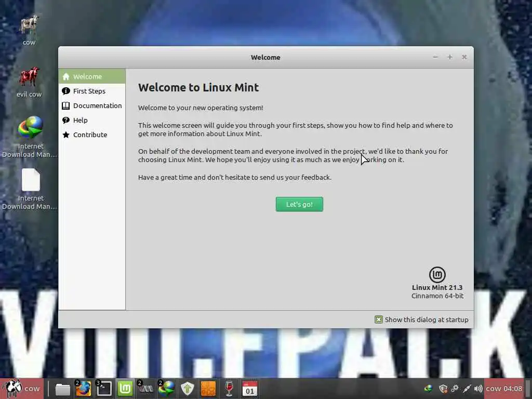Image resolution: width=532 pixels, height=399 pixels.
Task: Click the Linux Mint 21.3 version text
Action: (x=437, y=287)
